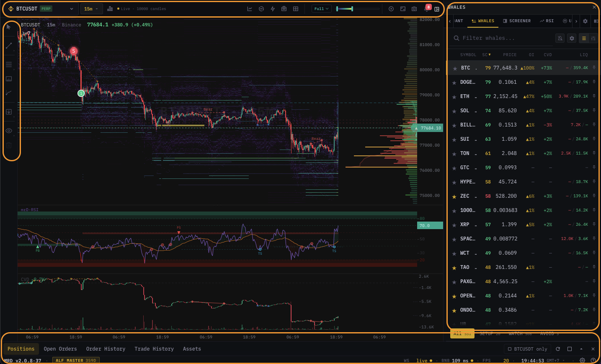601x364 pixels.
Task: Maximize the bottom panel with square icon
Action: point(570,349)
